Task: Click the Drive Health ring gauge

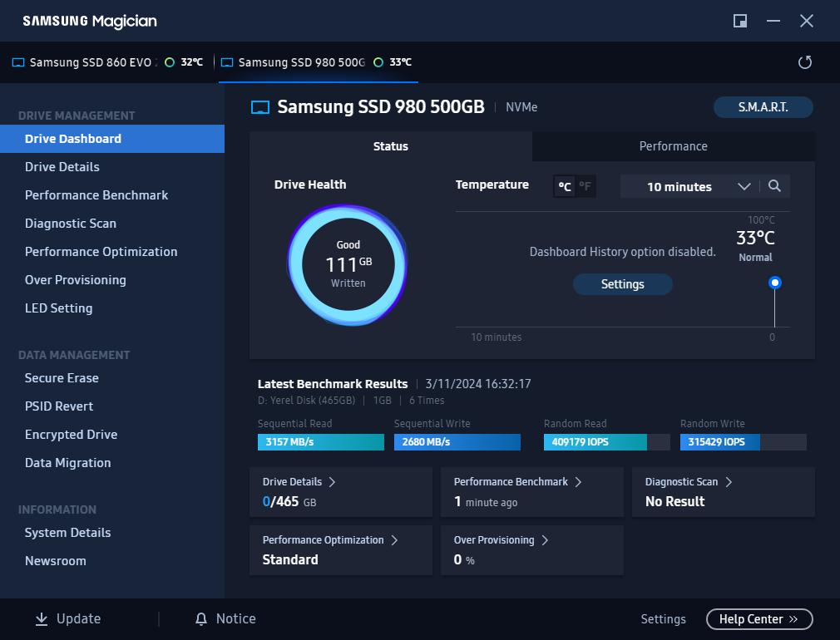Action: pyautogui.click(x=348, y=264)
